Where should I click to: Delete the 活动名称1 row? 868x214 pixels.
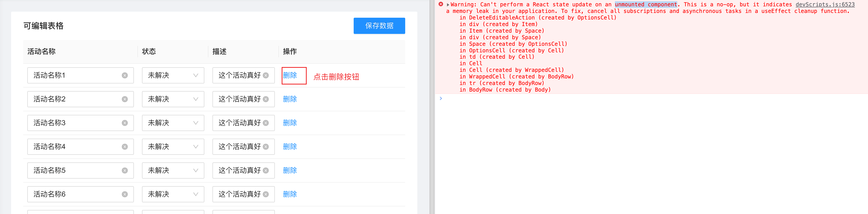pyautogui.click(x=290, y=75)
